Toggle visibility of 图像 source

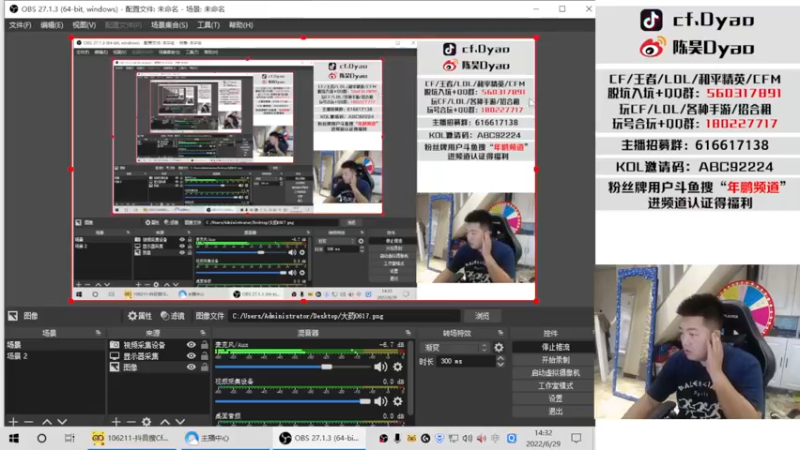pos(191,367)
